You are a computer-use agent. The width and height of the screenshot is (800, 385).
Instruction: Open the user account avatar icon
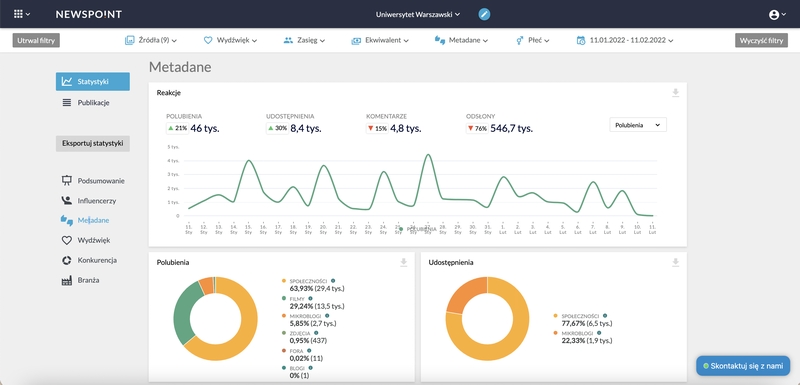777,15
